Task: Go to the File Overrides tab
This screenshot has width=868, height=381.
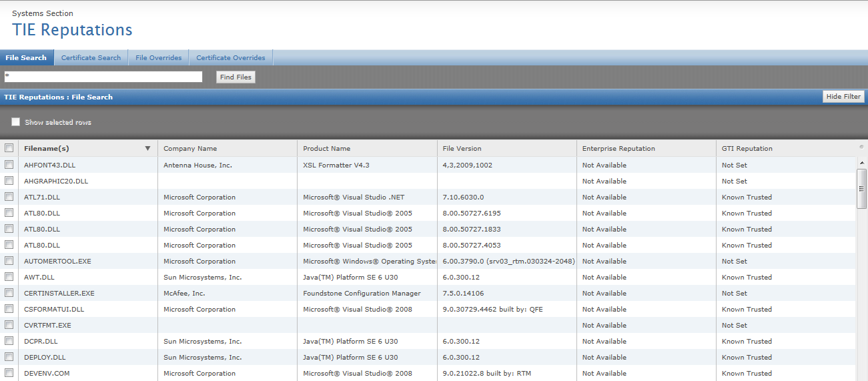Action: pos(158,57)
